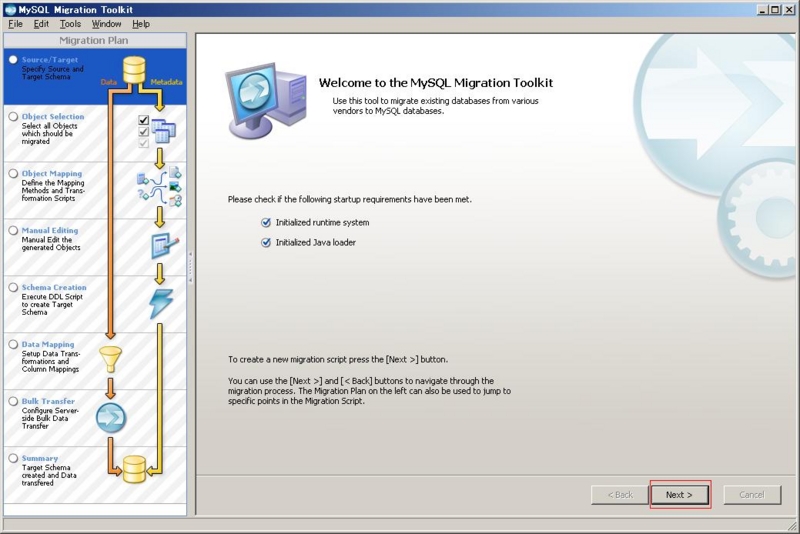Click the Data Mapping step title
Viewport: 800px width, 534px height.
(x=47, y=344)
